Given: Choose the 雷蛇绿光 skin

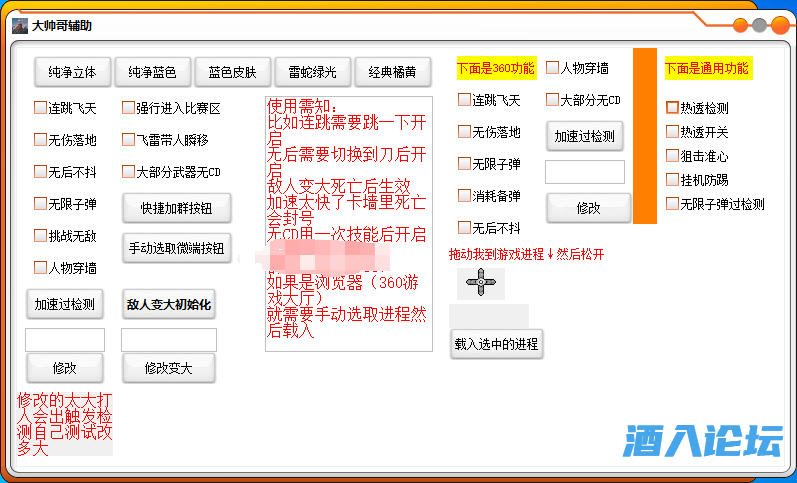Looking at the screenshot, I should [x=313, y=72].
